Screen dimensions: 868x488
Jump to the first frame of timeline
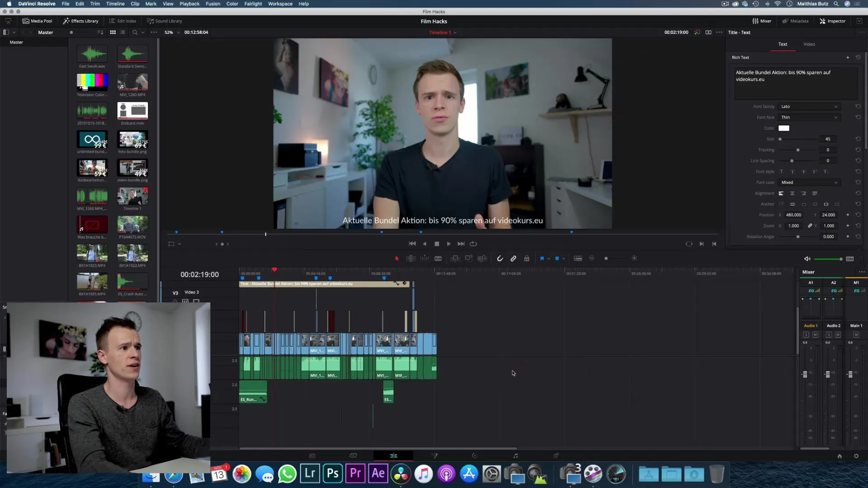pyautogui.click(x=412, y=244)
